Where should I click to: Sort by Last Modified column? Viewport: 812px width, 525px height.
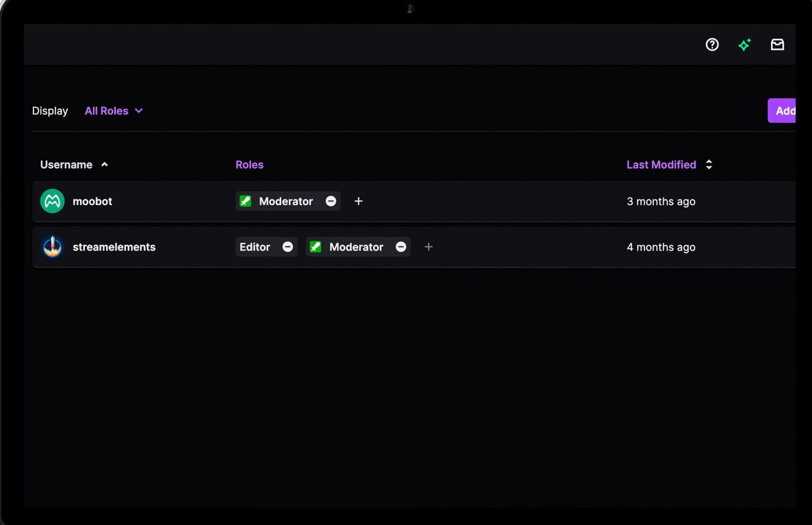(669, 165)
